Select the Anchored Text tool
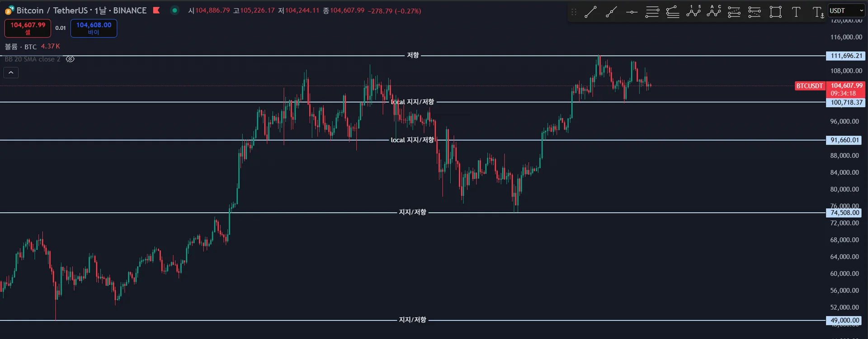The height and width of the screenshot is (339, 868). click(818, 12)
